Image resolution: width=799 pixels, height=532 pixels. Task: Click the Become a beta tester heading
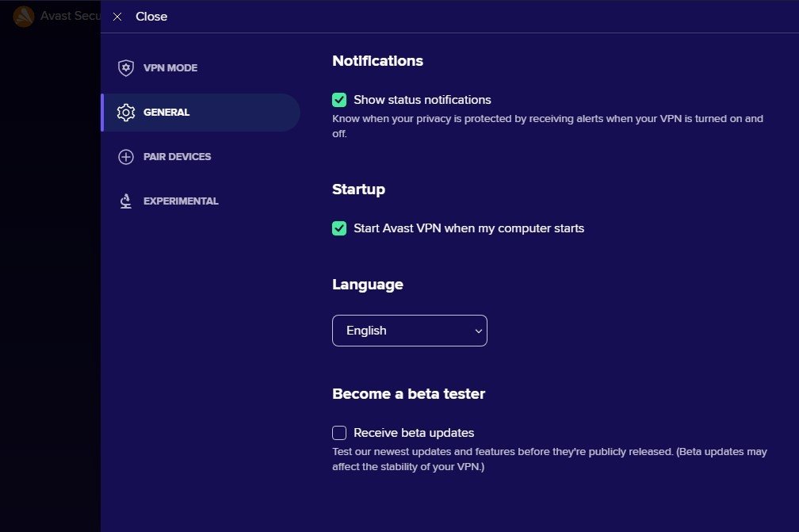[x=409, y=394]
